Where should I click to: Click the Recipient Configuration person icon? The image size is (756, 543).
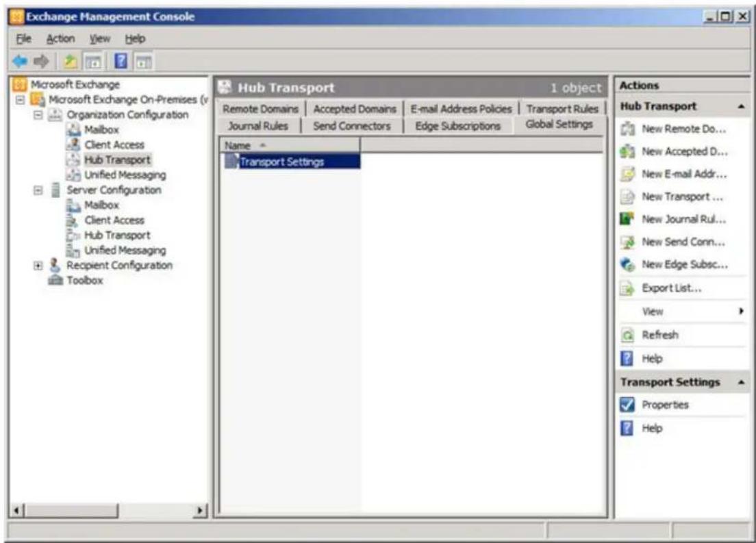tap(55, 265)
